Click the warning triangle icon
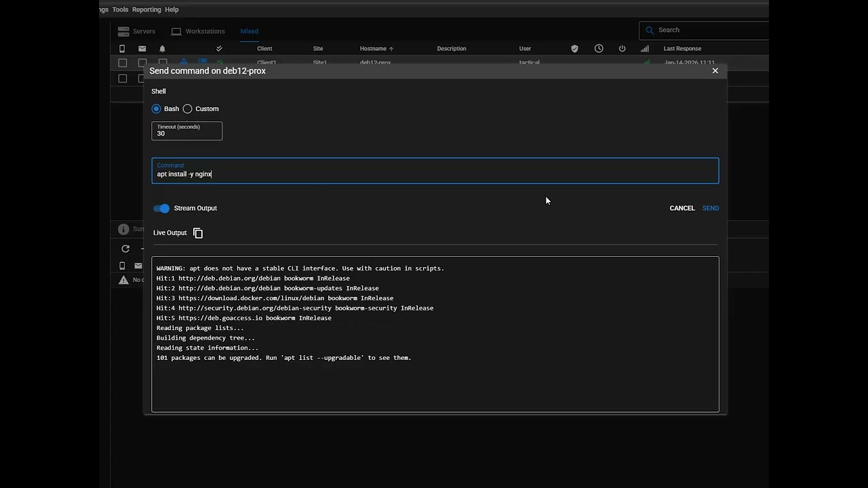Viewport: 868px width, 488px height. pyautogui.click(x=123, y=280)
